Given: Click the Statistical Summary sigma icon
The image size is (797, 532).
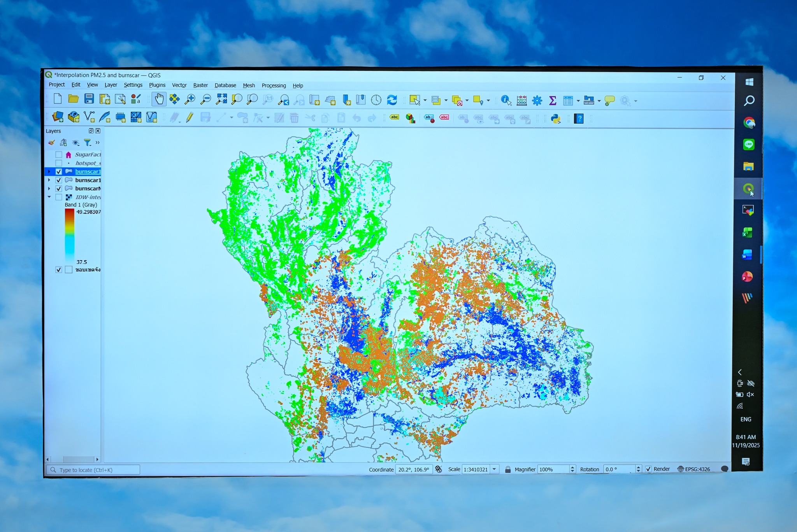Looking at the screenshot, I should (x=553, y=101).
